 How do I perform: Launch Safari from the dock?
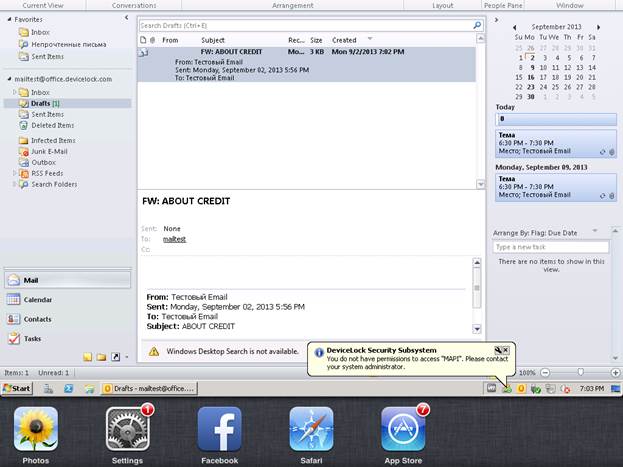311,429
